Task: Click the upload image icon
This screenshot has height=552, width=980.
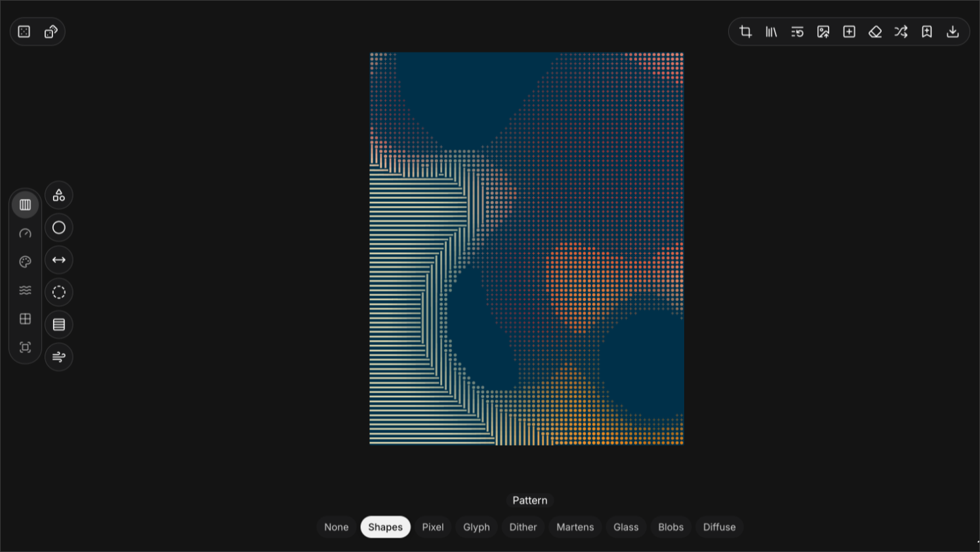Action: tap(823, 32)
